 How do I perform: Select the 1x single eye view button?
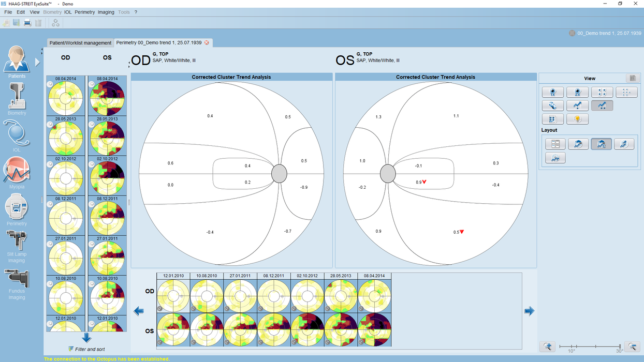pos(553,93)
